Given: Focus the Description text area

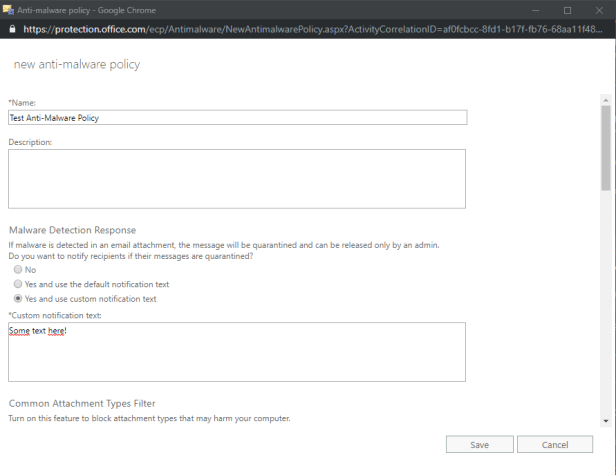Looking at the screenshot, I should (x=237, y=179).
